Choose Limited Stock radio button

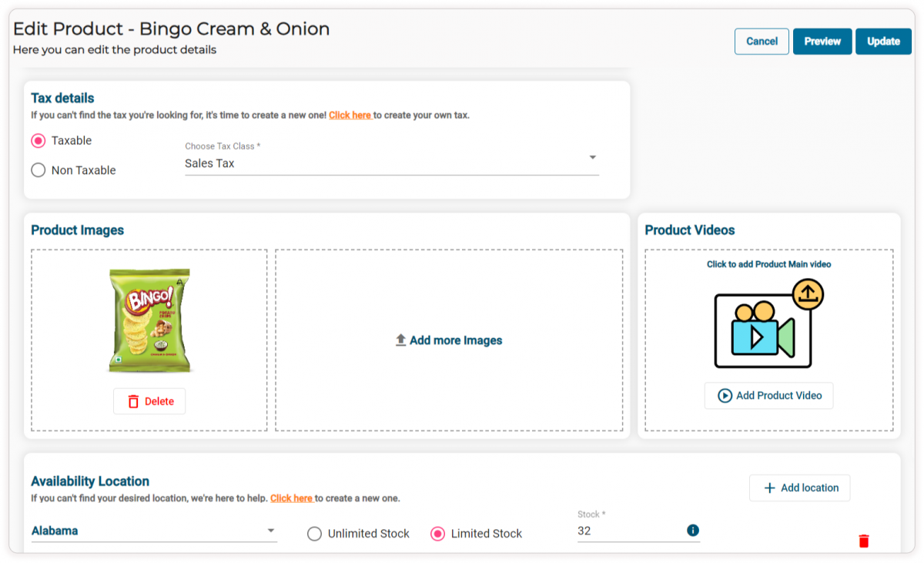coord(437,534)
